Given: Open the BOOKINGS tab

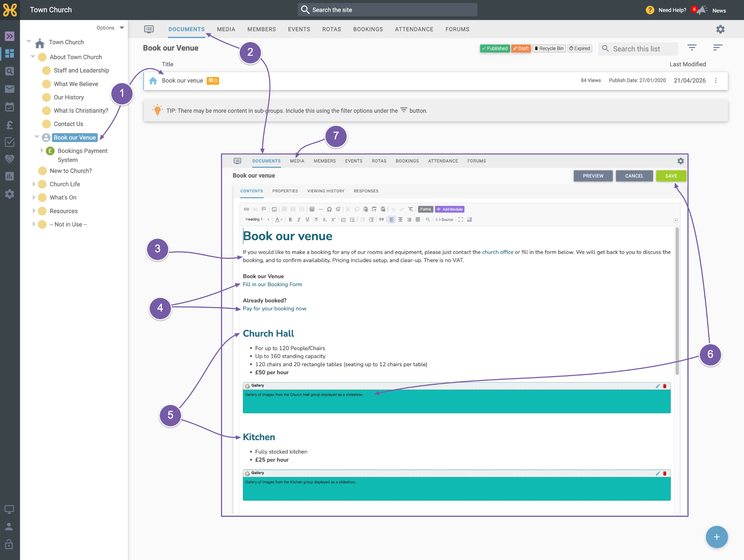Looking at the screenshot, I should pyautogui.click(x=368, y=29).
